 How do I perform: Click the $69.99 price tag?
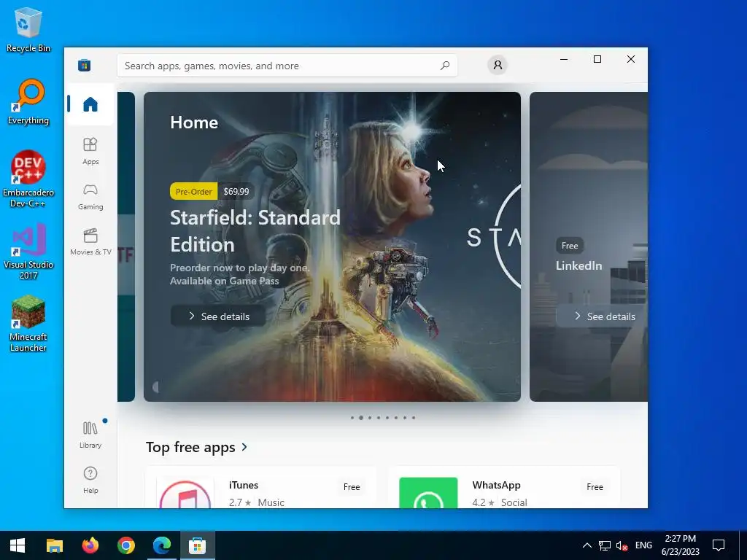(x=236, y=192)
